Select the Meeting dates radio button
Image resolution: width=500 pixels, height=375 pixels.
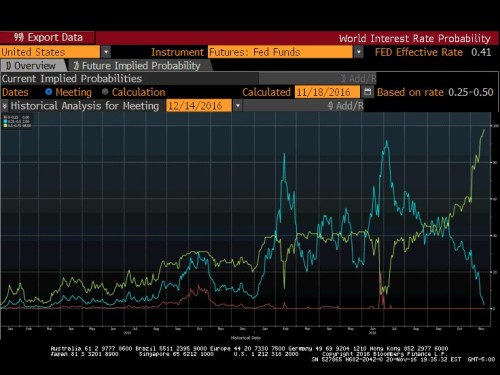pos(49,92)
